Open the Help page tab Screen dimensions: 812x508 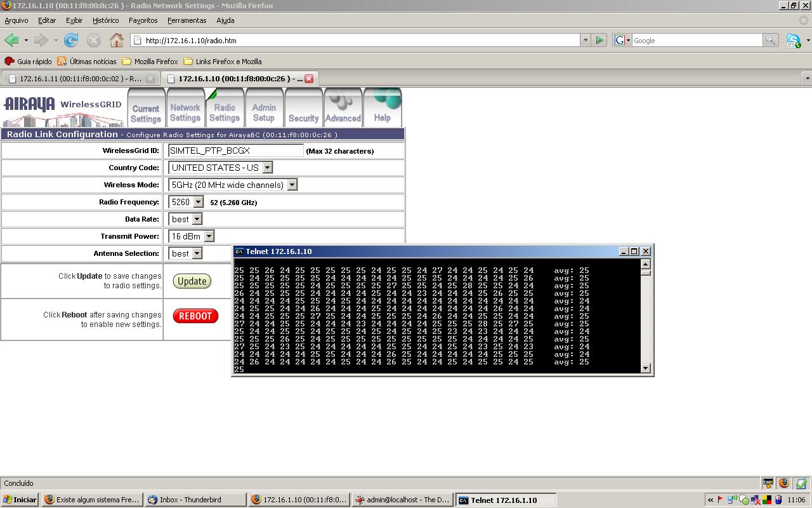click(x=382, y=109)
